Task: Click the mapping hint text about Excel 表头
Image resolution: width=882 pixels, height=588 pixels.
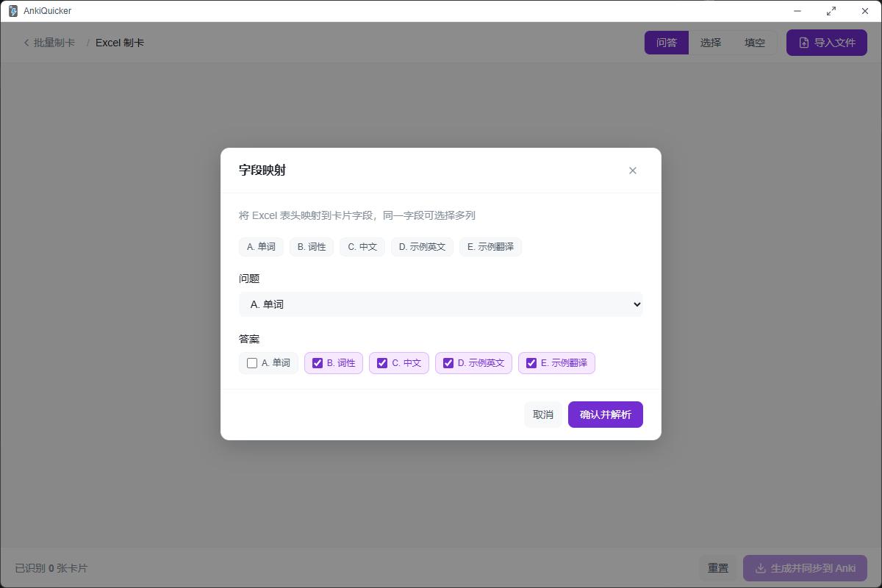Action: 357,215
